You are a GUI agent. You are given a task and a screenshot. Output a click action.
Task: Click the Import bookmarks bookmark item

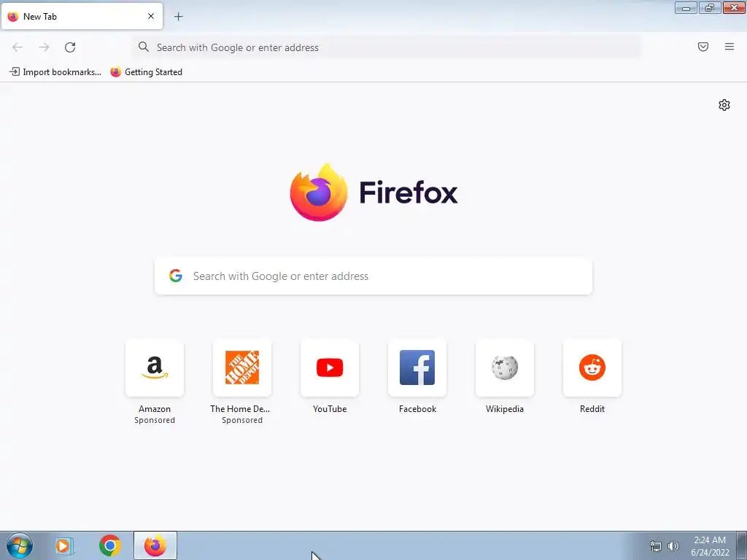pyautogui.click(x=55, y=72)
